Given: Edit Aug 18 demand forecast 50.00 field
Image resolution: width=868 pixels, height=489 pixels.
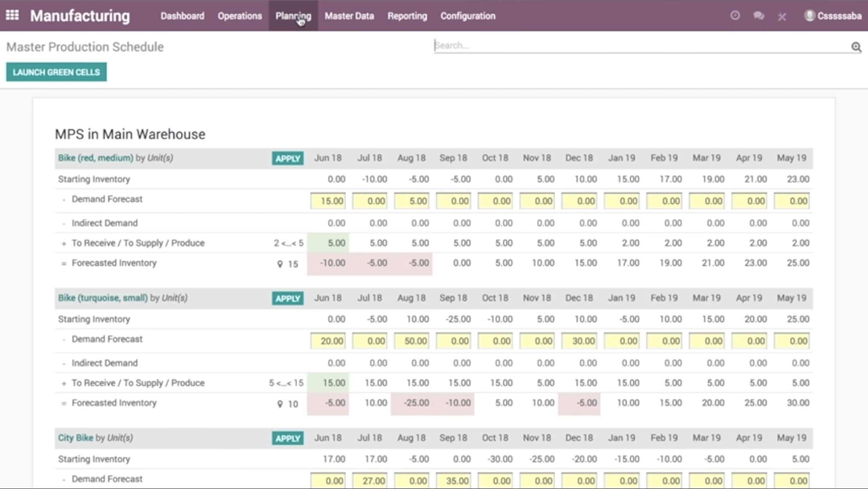Looking at the screenshot, I should (x=411, y=341).
